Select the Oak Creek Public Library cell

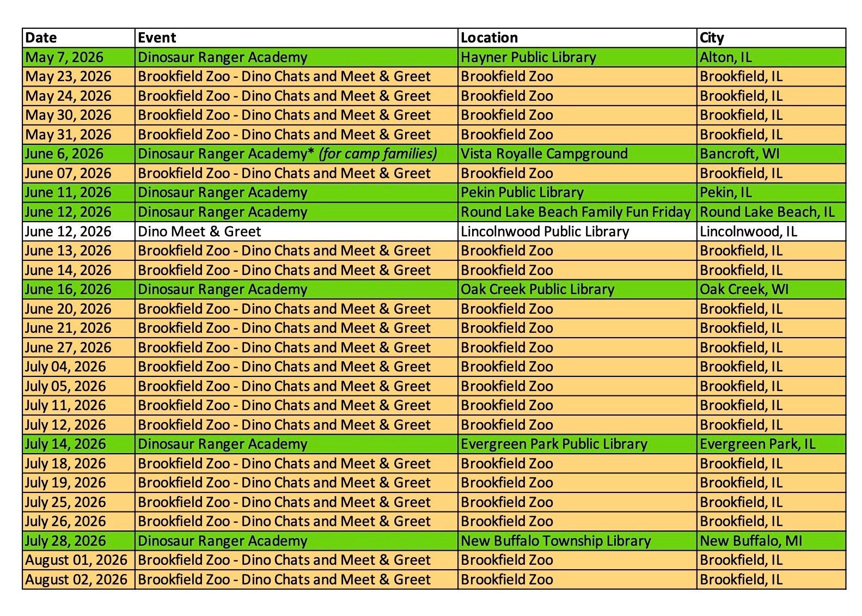coord(577,289)
